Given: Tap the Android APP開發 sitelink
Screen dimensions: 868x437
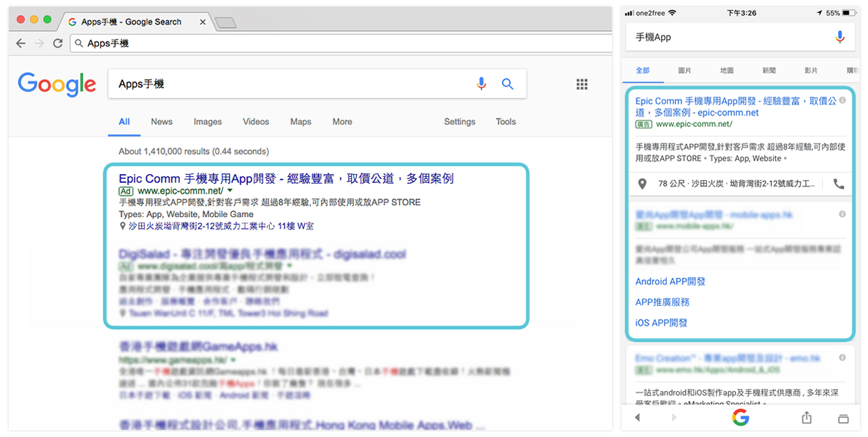Looking at the screenshot, I should point(670,281).
